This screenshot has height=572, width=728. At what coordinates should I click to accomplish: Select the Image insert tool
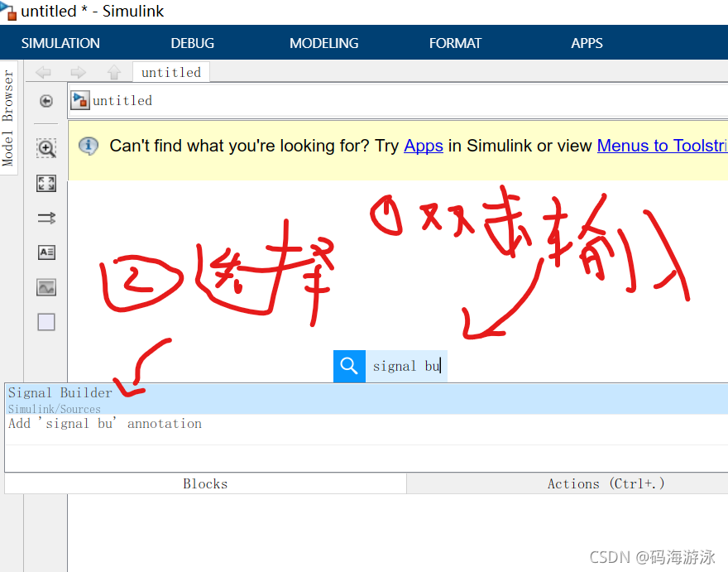46,287
